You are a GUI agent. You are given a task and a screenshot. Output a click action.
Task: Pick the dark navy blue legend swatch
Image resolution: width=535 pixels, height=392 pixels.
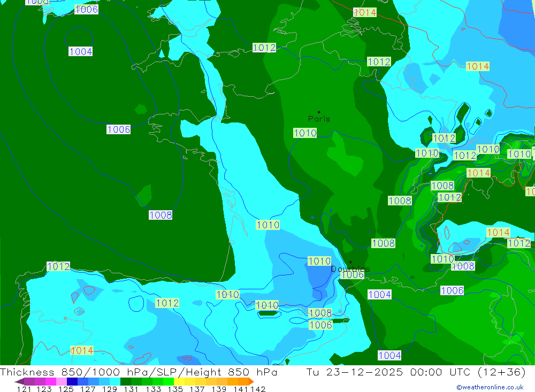[x=72, y=381]
